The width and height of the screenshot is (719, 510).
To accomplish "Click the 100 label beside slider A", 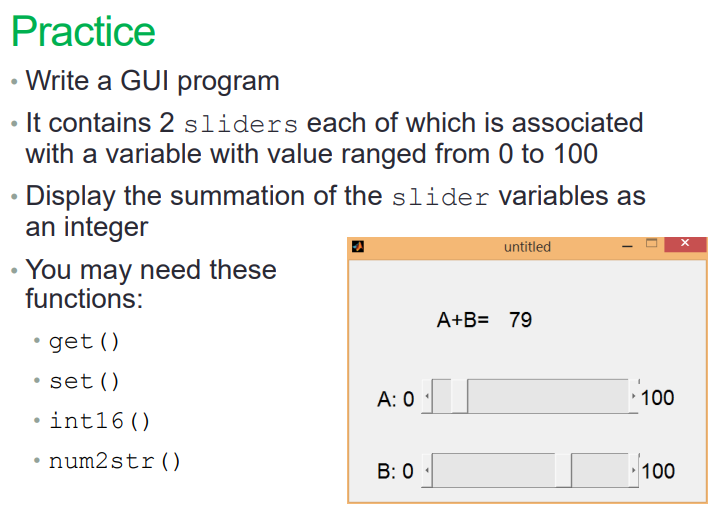I will tap(658, 398).
